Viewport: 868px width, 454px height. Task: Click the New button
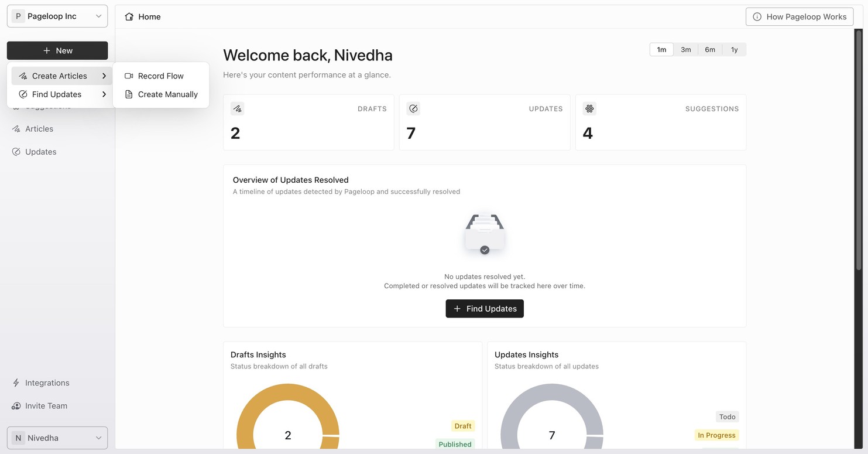(57, 50)
